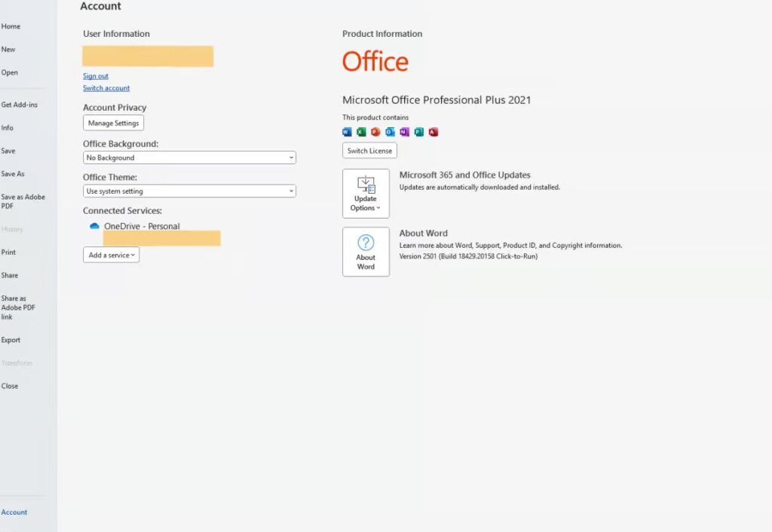Select Share in the backstage menu
772x532 pixels.
(10, 275)
